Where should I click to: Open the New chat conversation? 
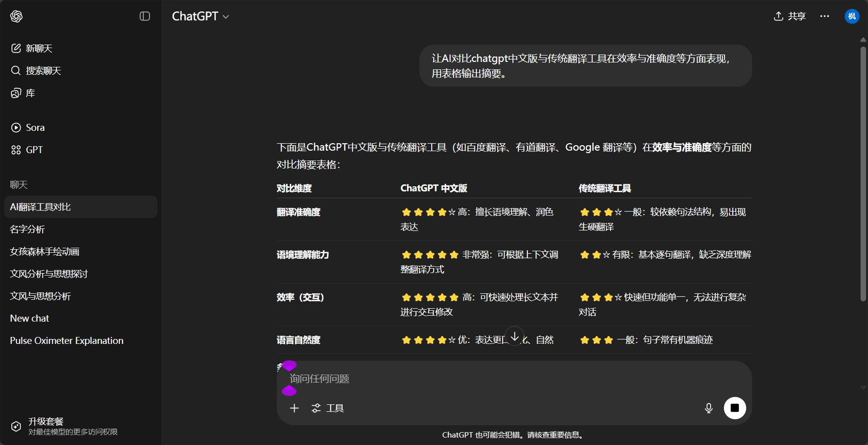pos(81,318)
